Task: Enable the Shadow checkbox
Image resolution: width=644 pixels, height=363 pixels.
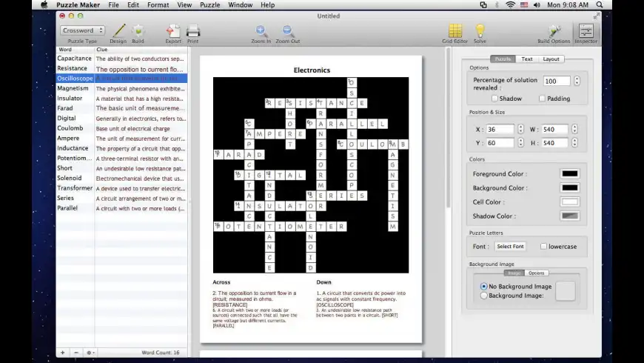Action: tap(495, 99)
